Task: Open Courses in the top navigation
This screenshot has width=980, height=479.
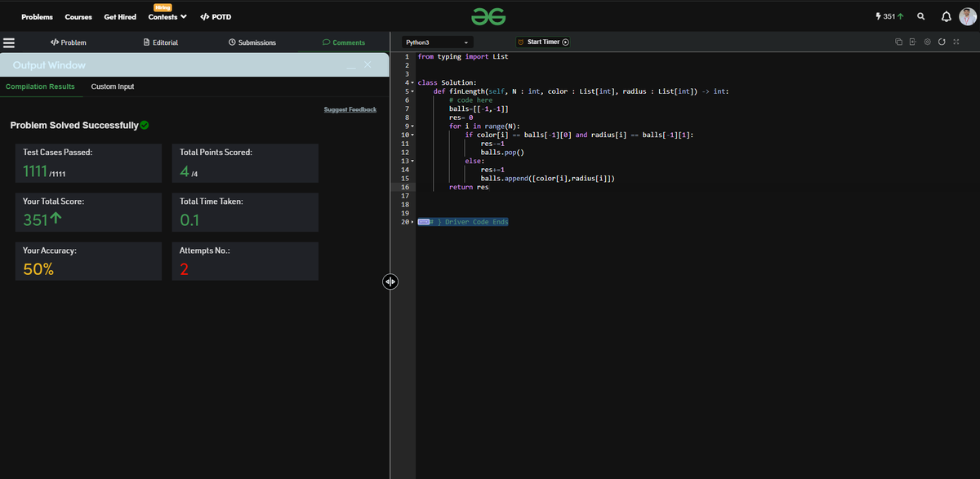Action: pos(78,17)
